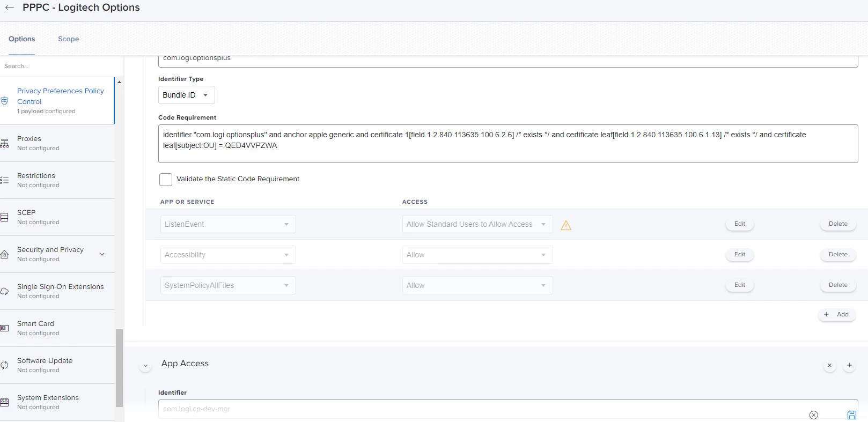Viewport: 868px width, 422px height.
Task: Select Privacy Preferences Policy Control payload
Action: pyautogui.click(x=57, y=101)
